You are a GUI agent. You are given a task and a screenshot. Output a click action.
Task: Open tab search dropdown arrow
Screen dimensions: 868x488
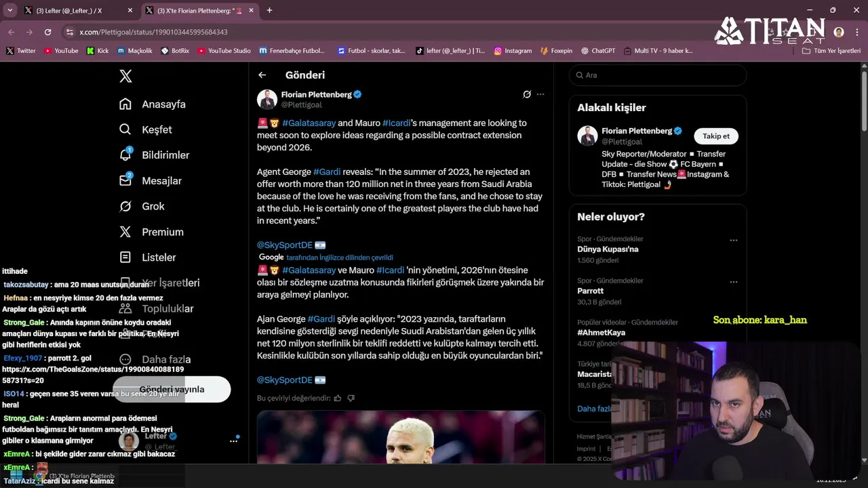[9, 10]
